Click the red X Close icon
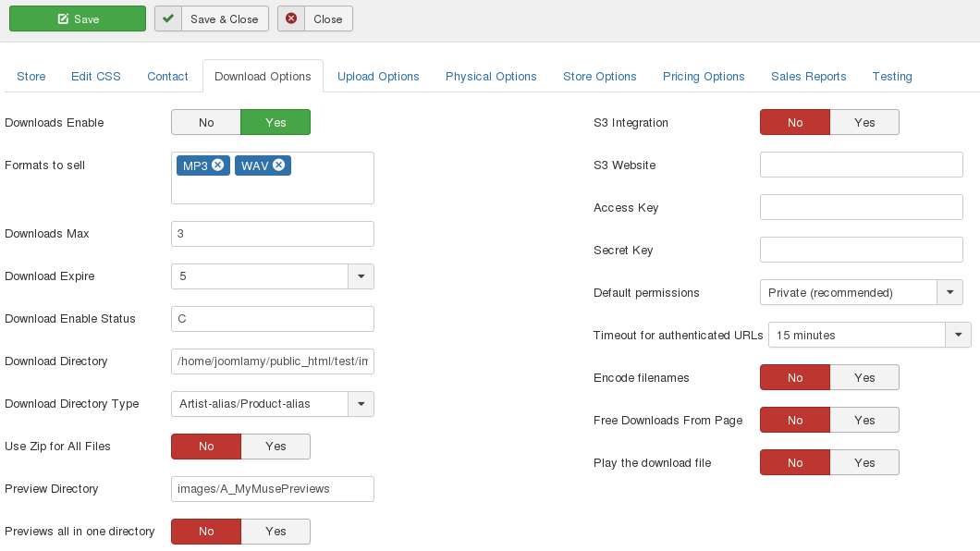Image resolution: width=980 pixels, height=551 pixels. [291, 18]
